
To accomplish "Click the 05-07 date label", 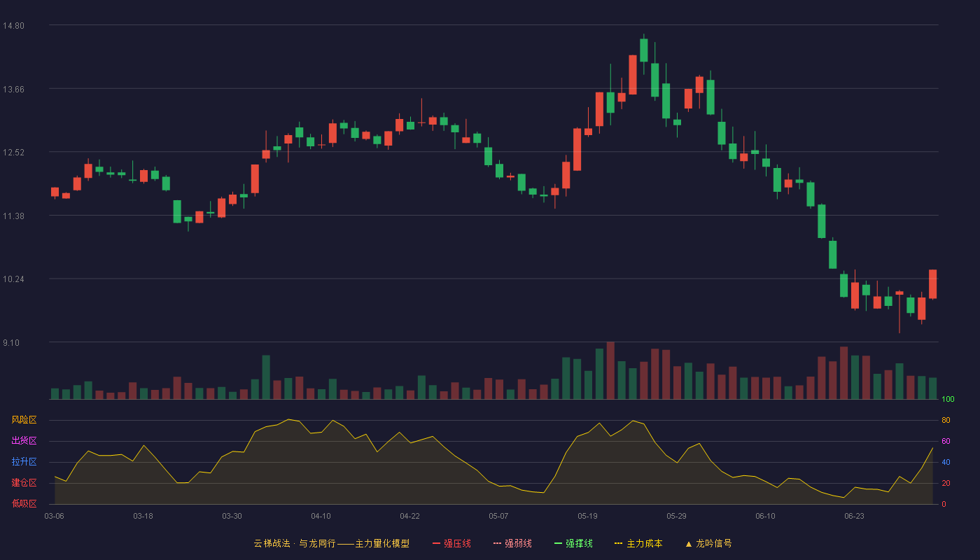I will pos(498,516).
